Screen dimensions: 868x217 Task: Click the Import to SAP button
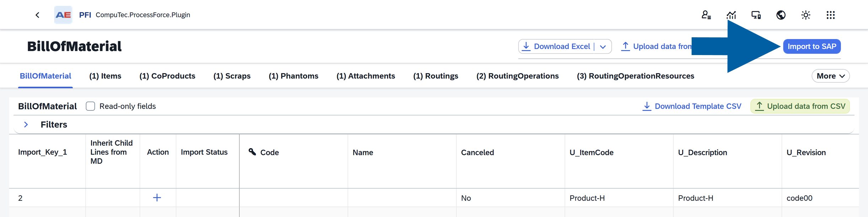coord(812,47)
